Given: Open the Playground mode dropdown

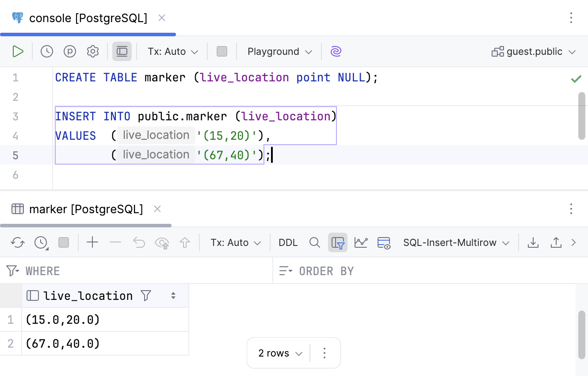Looking at the screenshot, I should 280,51.
